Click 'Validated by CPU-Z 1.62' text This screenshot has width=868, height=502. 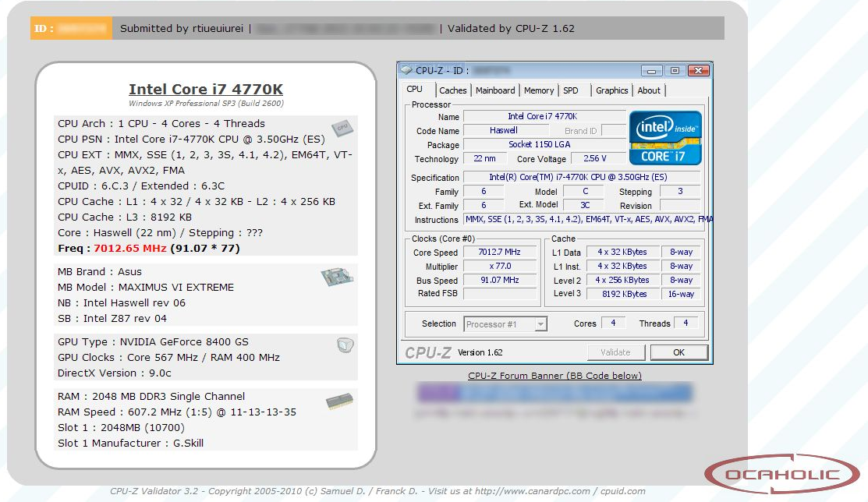coord(511,28)
